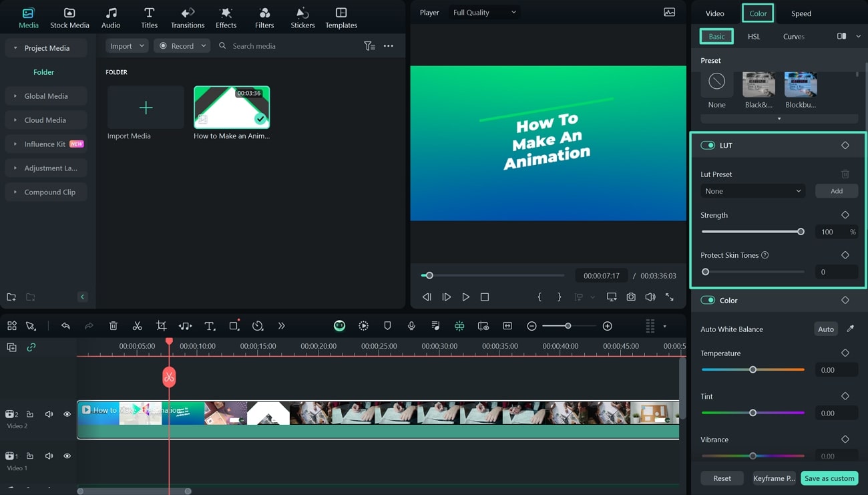
Task: Delete the Lut Preset with trash icon
Action: coord(845,174)
